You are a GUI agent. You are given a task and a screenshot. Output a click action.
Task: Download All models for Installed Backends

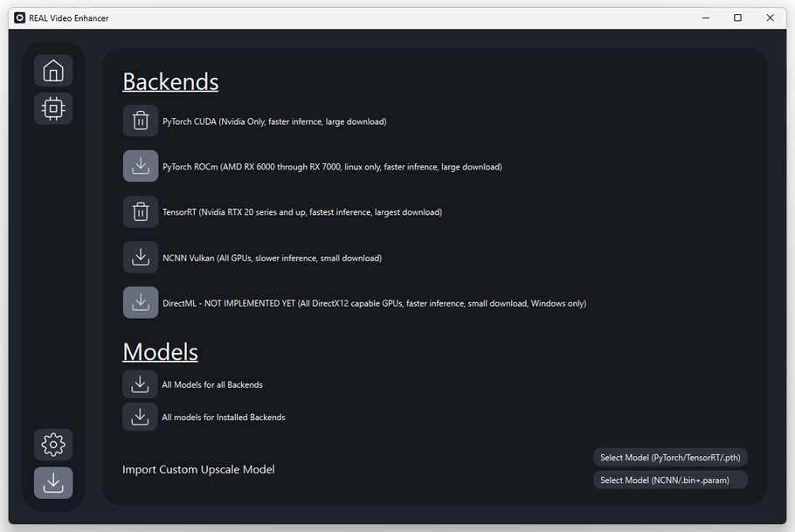tap(140, 417)
